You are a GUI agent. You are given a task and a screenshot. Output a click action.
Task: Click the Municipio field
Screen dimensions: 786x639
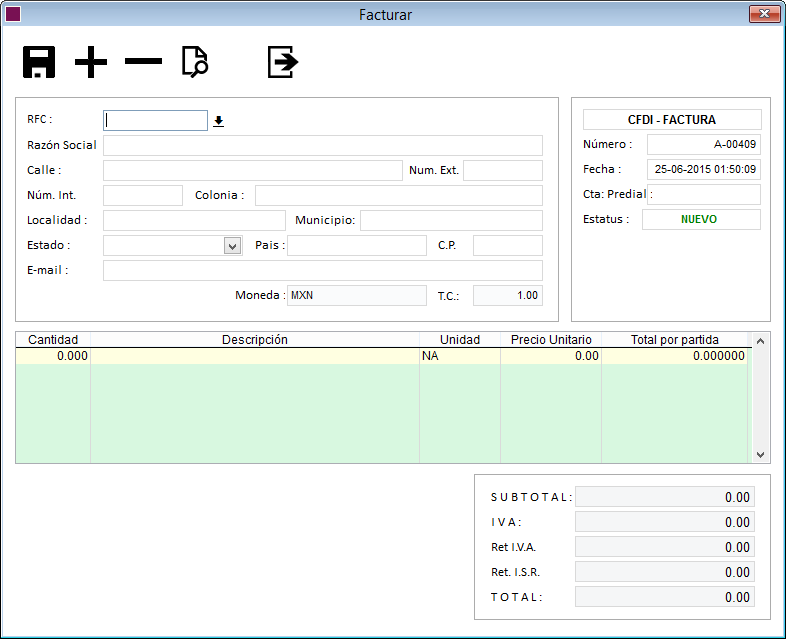coord(451,221)
